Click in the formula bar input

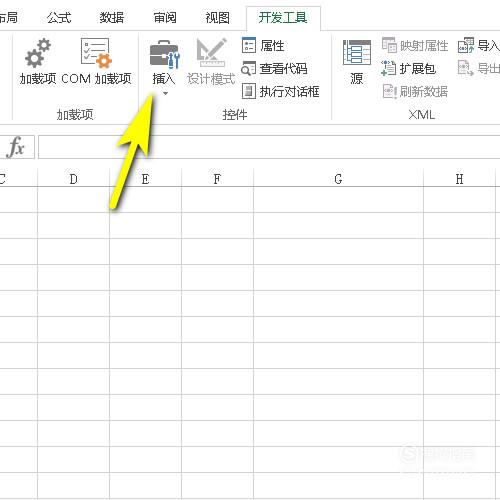tap(269, 147)
